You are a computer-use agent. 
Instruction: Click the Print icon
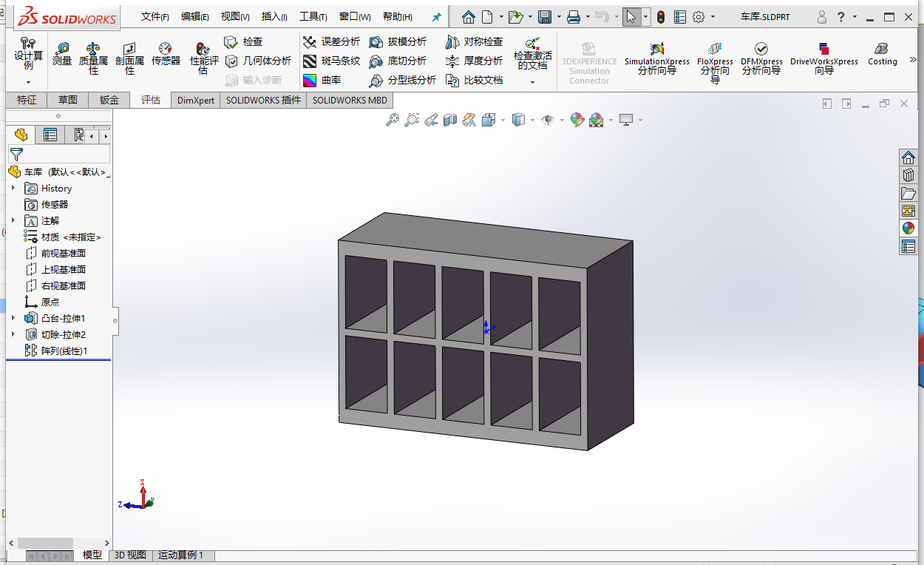(x=574, y=16)
